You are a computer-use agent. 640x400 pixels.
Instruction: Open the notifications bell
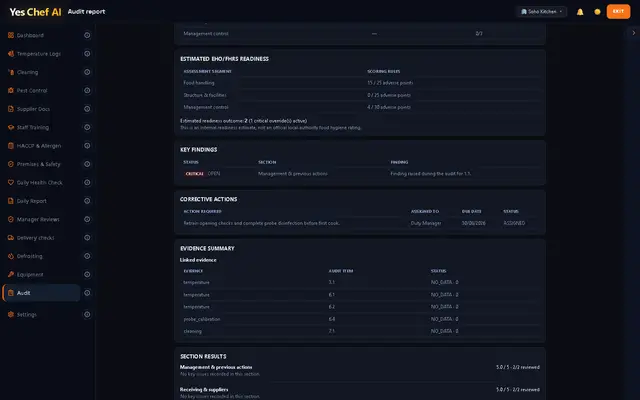point(580,12)
